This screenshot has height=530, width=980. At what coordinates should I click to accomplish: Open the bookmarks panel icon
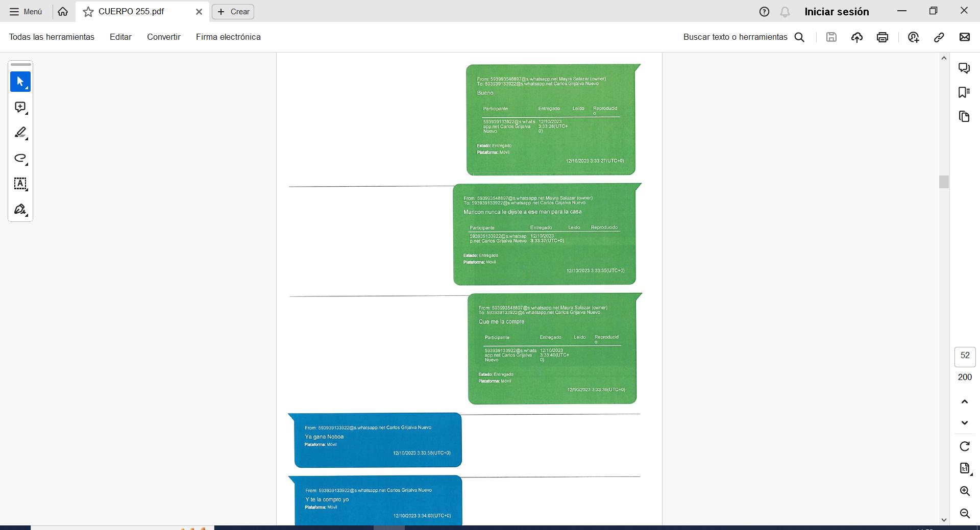coord(964,92)
